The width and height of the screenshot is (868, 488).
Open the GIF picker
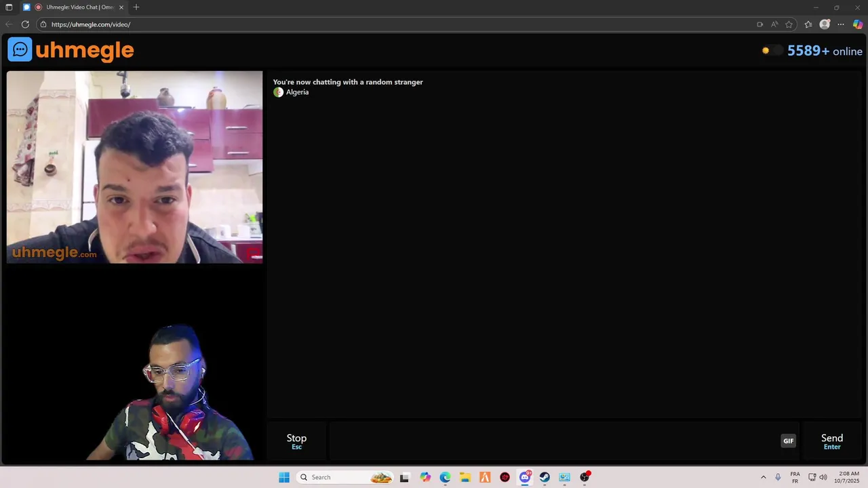788,441
